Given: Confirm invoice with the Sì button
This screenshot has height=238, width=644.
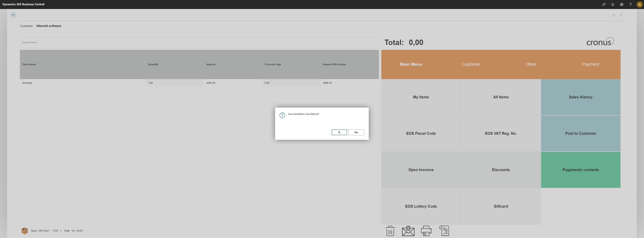Looking at the screenshot, I should coord(339,132).
